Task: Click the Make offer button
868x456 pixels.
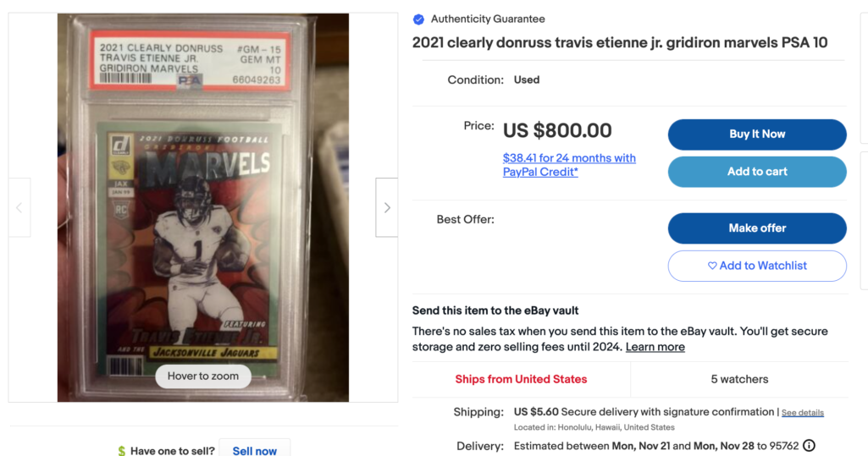Action: [757, 228]
